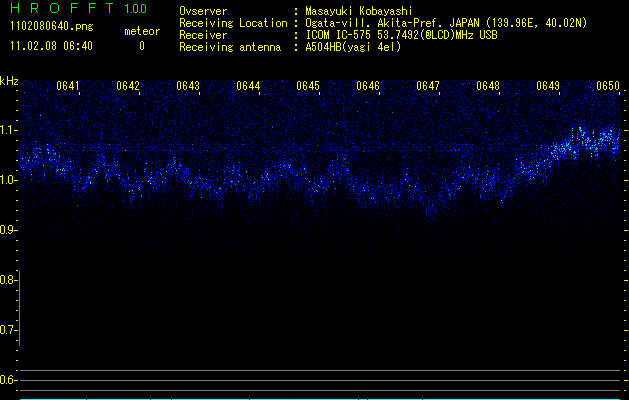This screenshot has width=629, height=400.
Task: Click the 0641 time marker
Action: (x=68, y=86)
